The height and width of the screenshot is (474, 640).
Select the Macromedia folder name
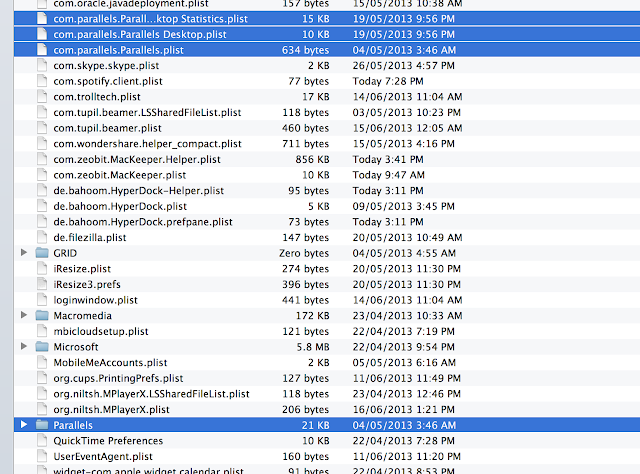pos(82,316)
